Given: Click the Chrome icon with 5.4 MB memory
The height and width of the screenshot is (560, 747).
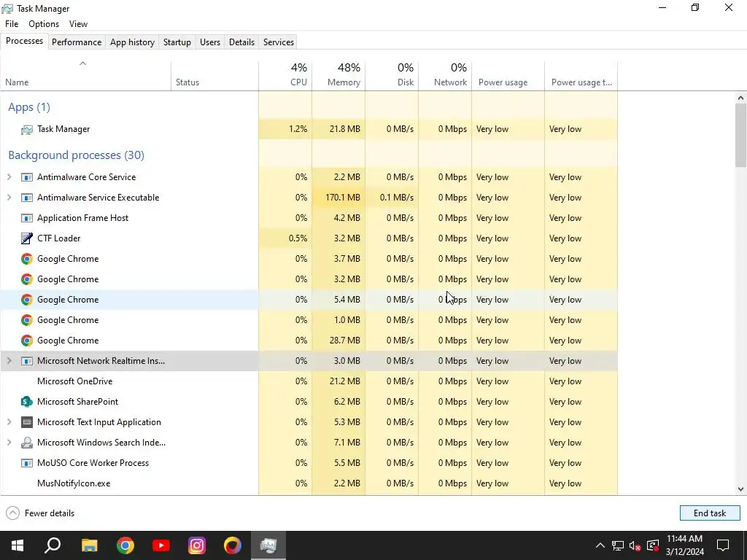Looking at the screenshot, I should tap(27, 300).
